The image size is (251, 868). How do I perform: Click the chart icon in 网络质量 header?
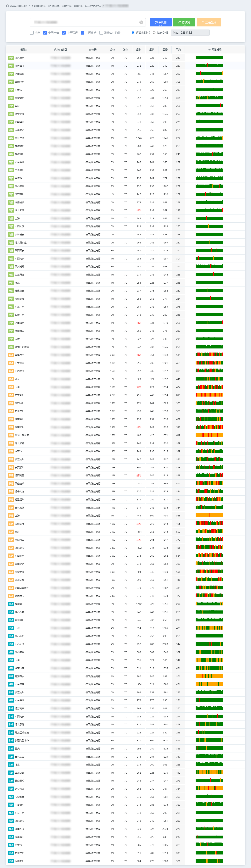pyautogui.click(x=209, y=50)
